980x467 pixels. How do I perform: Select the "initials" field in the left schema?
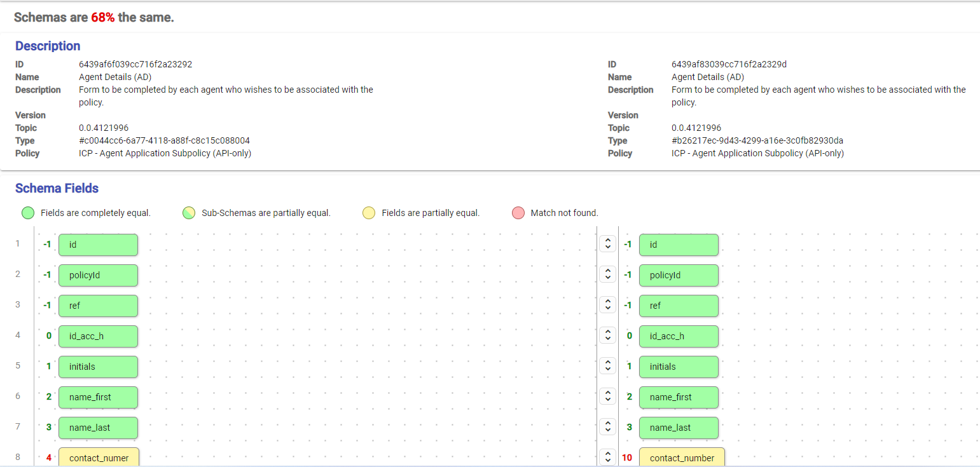[x=98, y=367]
